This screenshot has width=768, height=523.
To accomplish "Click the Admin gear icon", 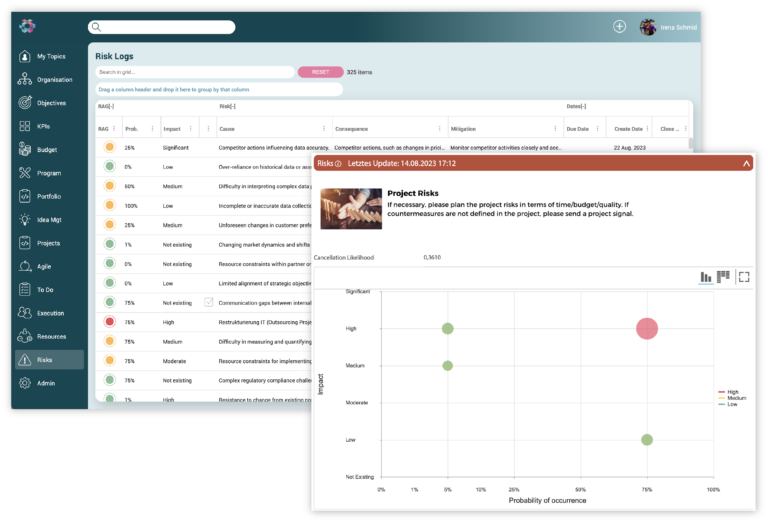I will tap(25, 383).
